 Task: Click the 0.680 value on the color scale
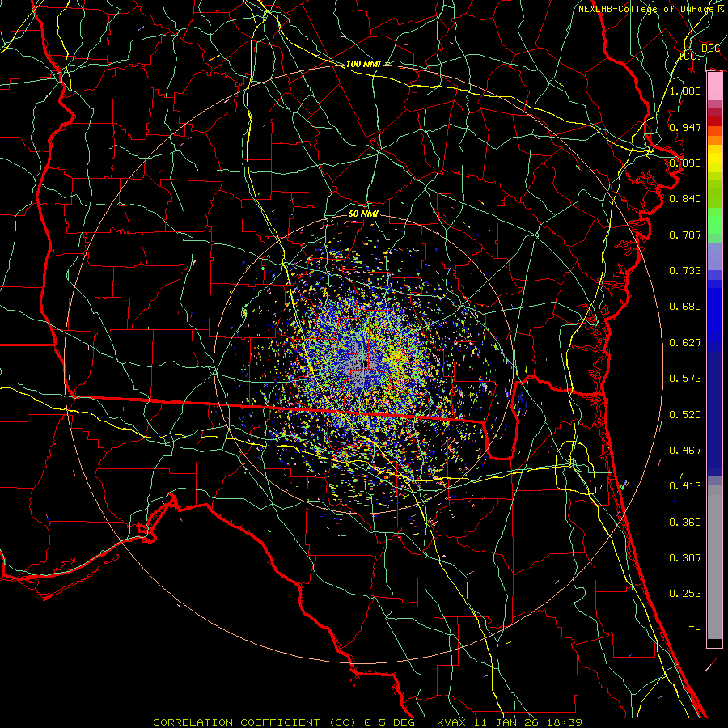point(685,307)
